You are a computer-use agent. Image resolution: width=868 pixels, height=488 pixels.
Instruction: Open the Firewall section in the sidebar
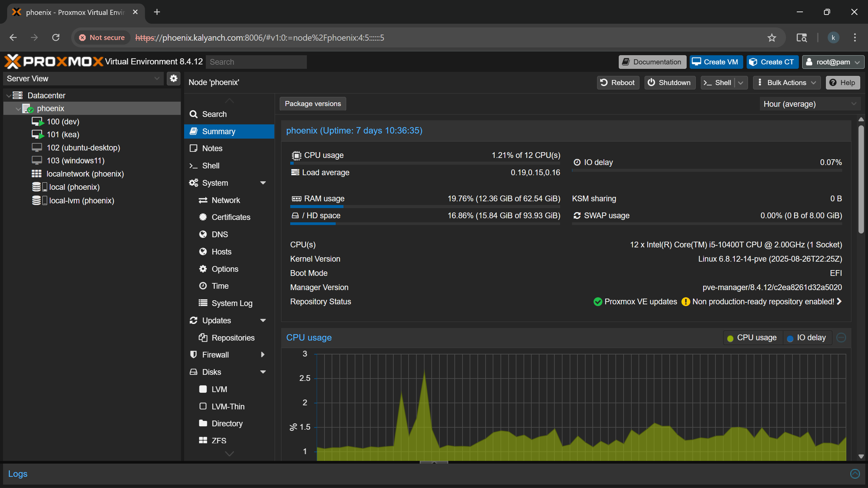(x=216, y=354)
